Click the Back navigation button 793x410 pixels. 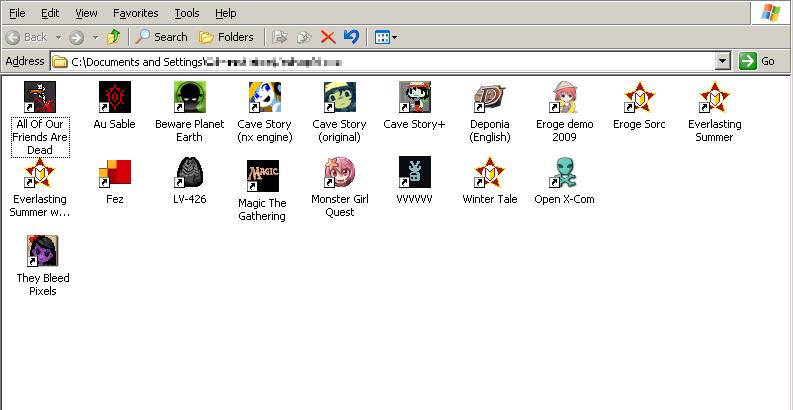pos(27,37)
